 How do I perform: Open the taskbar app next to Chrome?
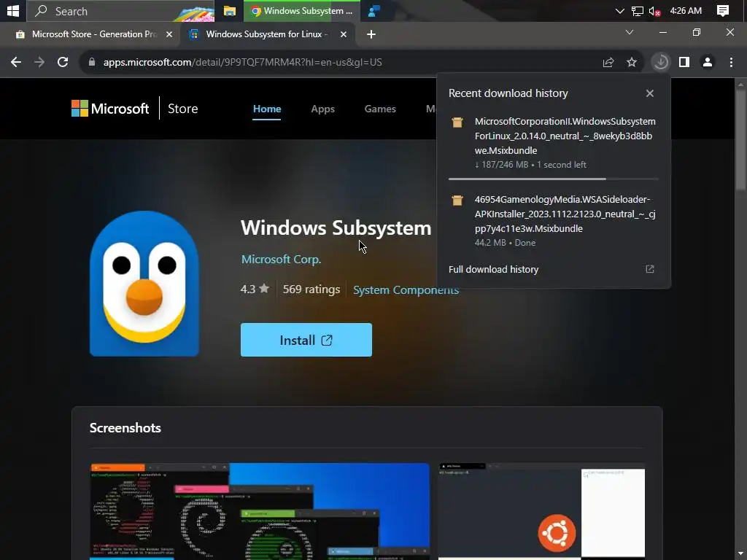coord(374,11)
